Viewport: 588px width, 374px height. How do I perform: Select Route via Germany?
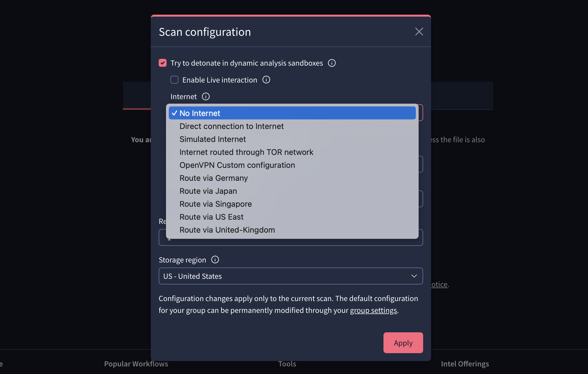(214, 178)
